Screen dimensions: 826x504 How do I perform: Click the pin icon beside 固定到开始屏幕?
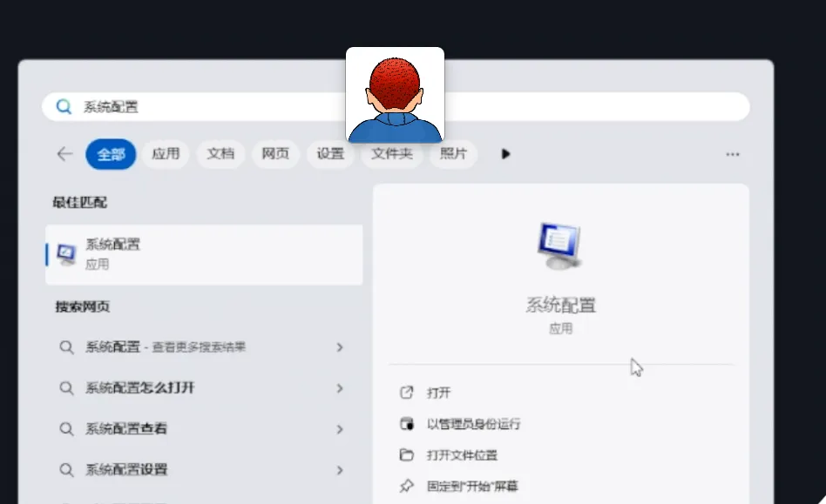407,486
